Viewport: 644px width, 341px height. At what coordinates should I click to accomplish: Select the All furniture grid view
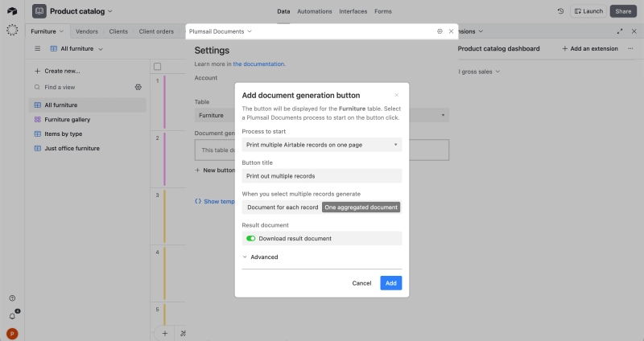(x=88, y=105)
